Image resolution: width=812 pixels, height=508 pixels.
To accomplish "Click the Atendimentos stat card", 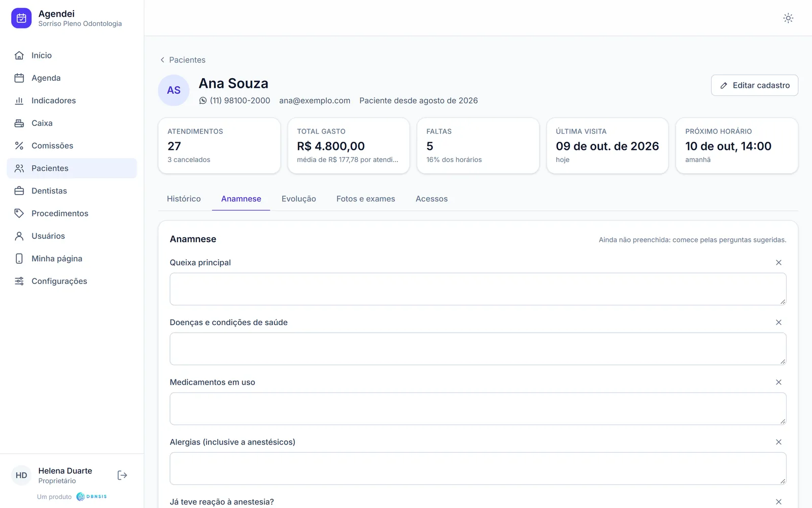I will [219, 146].
